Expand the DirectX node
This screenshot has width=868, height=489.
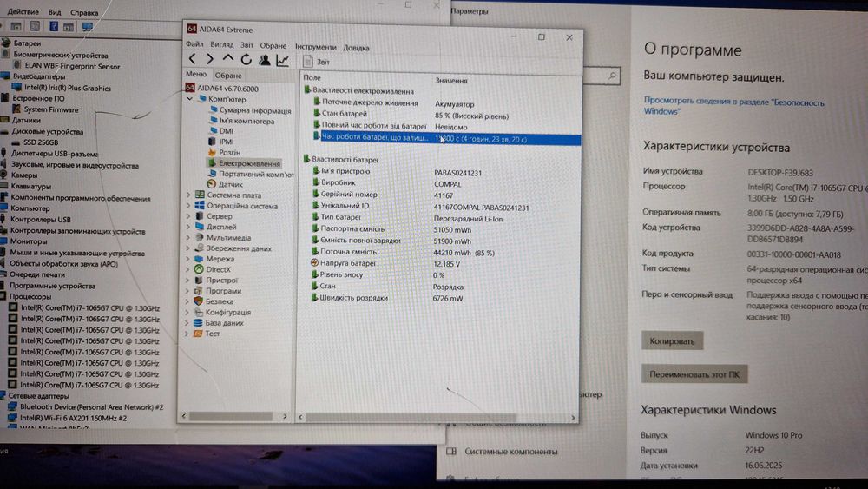187,270
